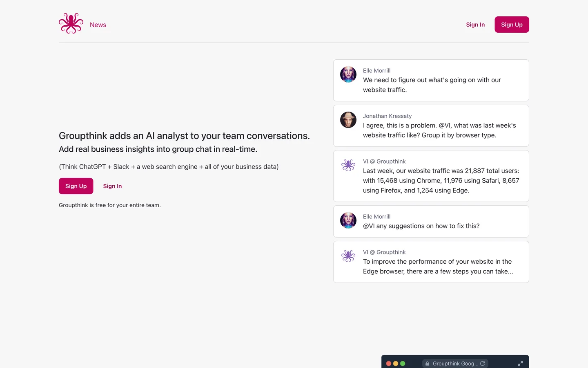Click the yellow minimize dot in embedded browser
This screenshot has height=368, width=588.
point(396,364)
